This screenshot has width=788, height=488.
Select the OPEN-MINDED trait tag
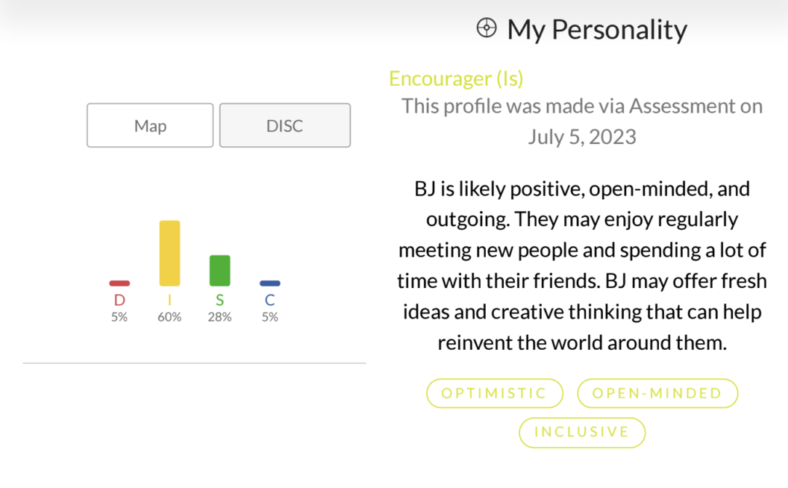pos(657,393)
